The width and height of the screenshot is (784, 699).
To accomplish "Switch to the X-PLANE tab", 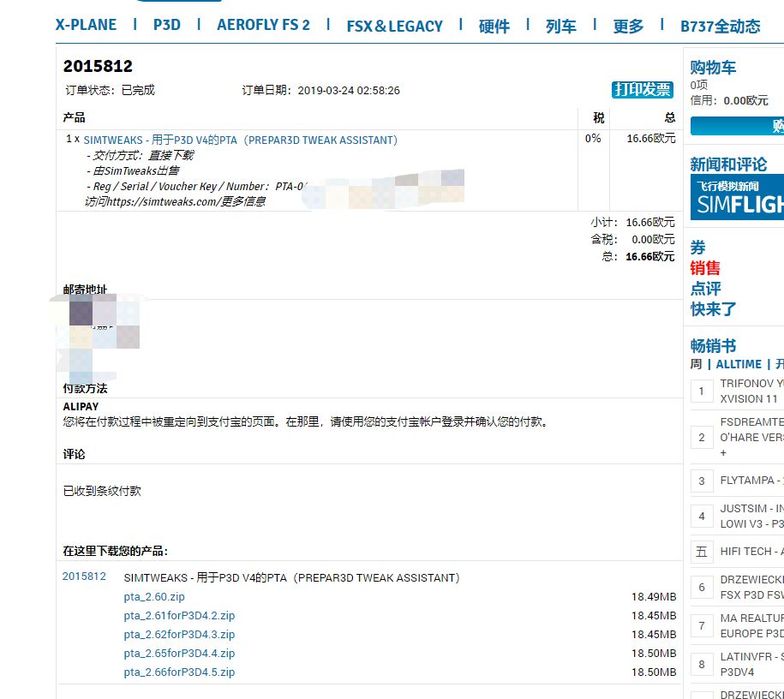I will (85, 25).
